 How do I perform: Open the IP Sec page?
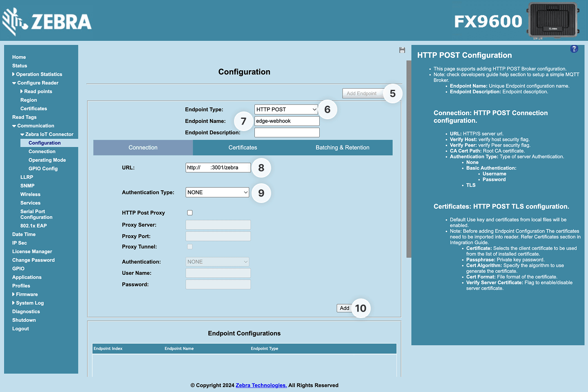[19, 243]
